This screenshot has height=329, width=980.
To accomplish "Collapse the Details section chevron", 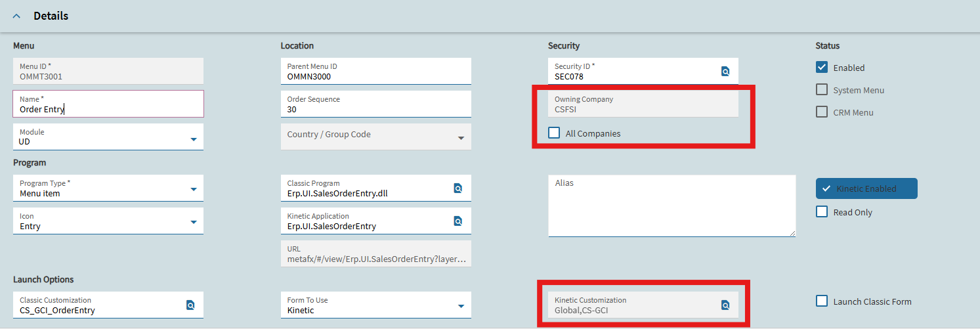I will pyautogui.click(x=16, y=16).
